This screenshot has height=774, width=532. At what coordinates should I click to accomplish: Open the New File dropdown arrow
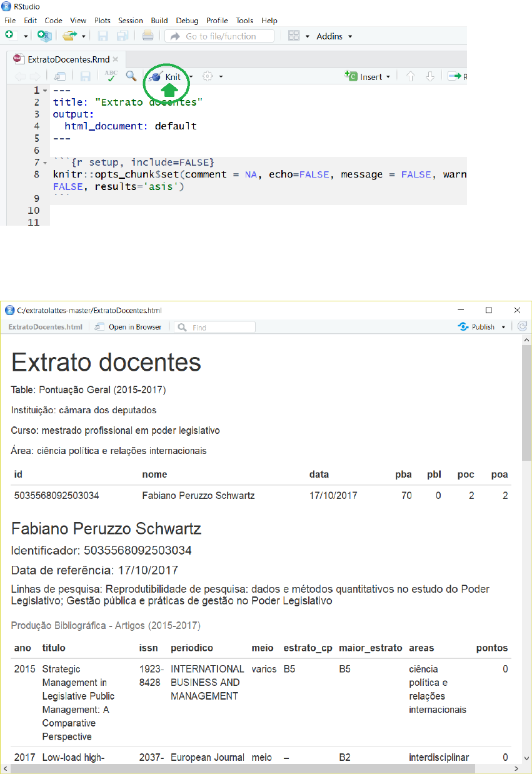26,36
